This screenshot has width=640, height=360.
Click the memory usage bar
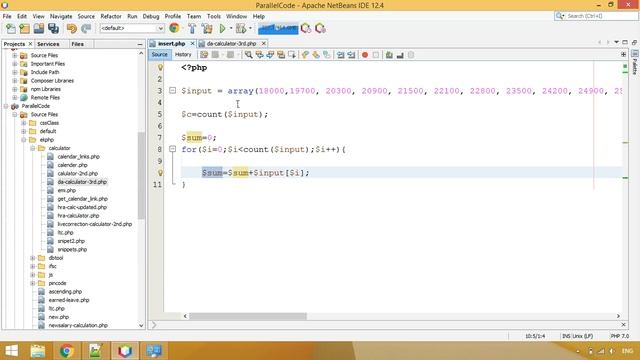coord(278,28)
